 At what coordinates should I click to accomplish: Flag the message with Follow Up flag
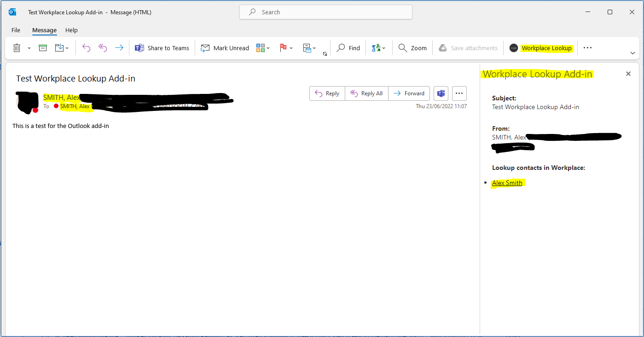click(284, 48)
